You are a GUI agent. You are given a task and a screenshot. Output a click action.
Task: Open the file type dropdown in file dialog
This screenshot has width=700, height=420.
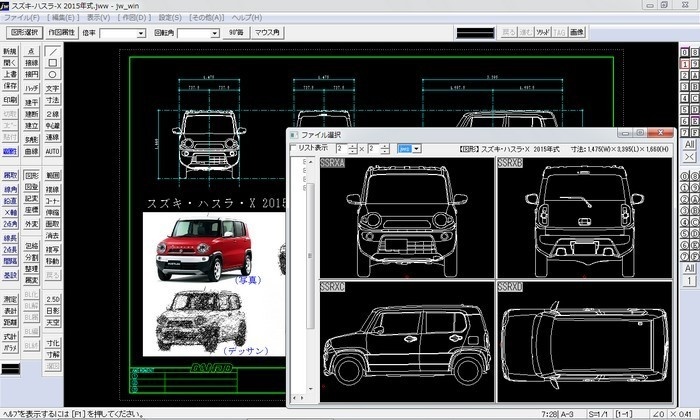pyautogui.click(x=417, y=149)
